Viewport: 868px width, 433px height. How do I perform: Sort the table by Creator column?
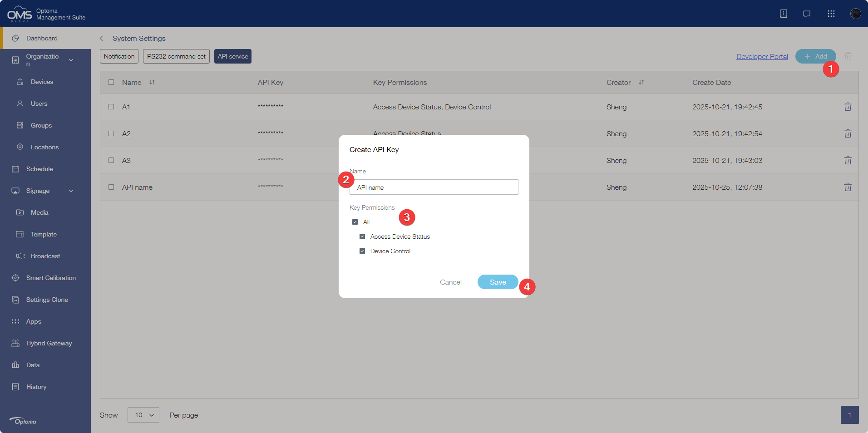tap(641, 83)
